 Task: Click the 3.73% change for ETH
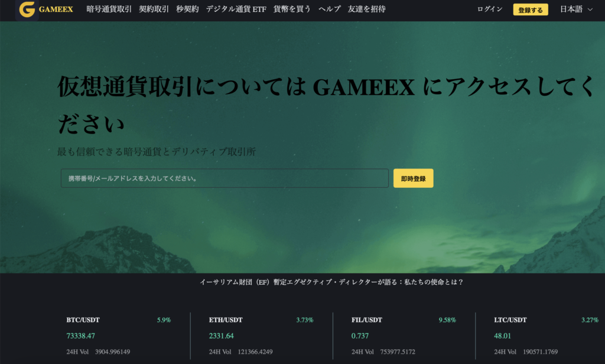click(x=305, y=320)
